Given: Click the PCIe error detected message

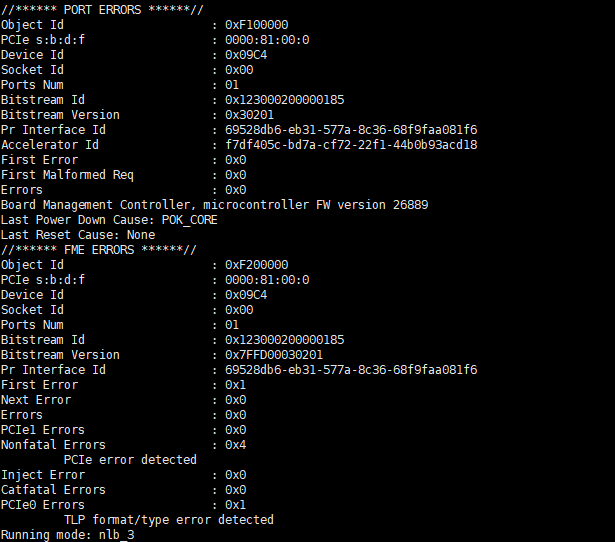Looking at the screenshot, I should pos(130,459).
